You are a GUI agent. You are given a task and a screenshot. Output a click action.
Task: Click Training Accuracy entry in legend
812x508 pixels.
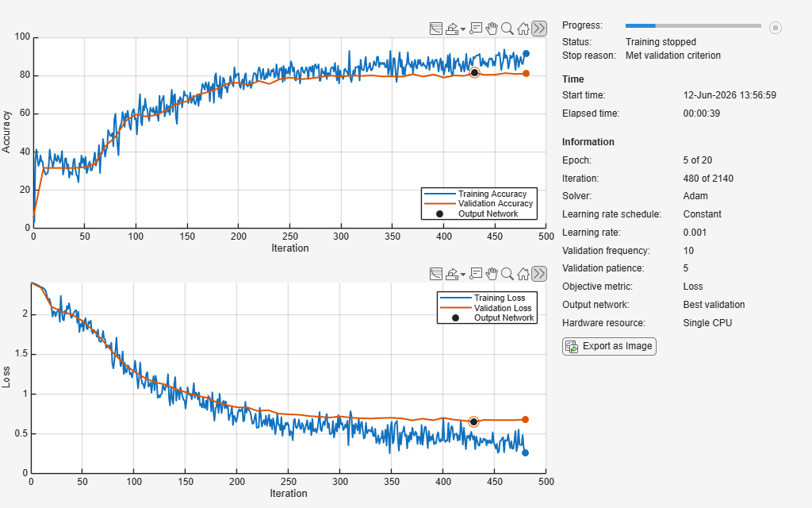(x=479, y=194)
